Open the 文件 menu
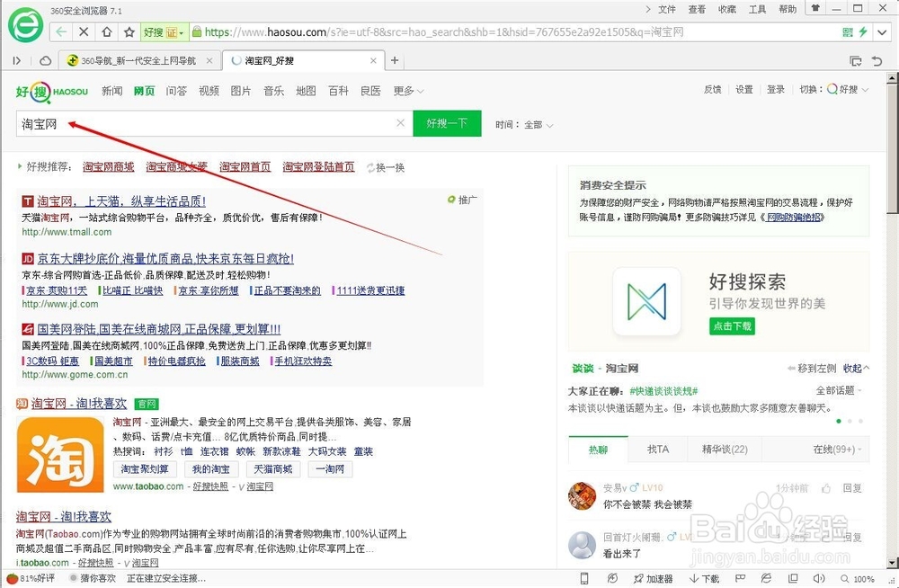899x588 pixels. (667, 9)
